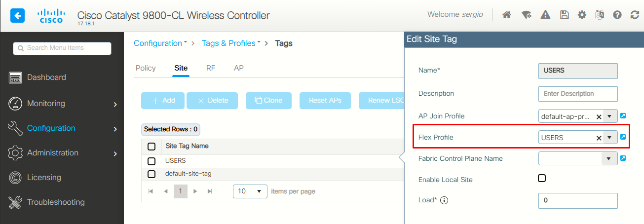
Task: Expand the Configuration breadcrumb dropdown
Action: tap(186, 43)
